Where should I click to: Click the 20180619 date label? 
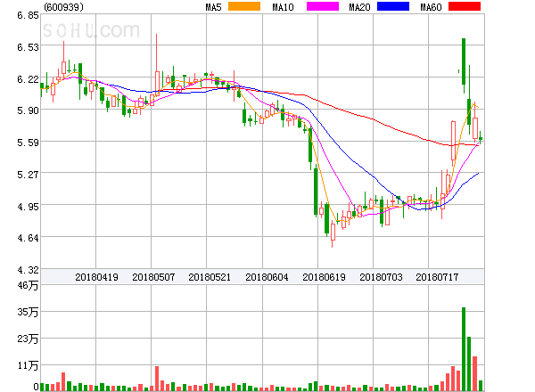[x=324, y=277]
